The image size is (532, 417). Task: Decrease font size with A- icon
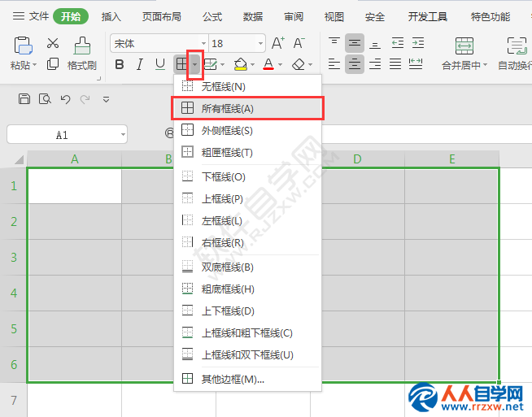point(299,43)
